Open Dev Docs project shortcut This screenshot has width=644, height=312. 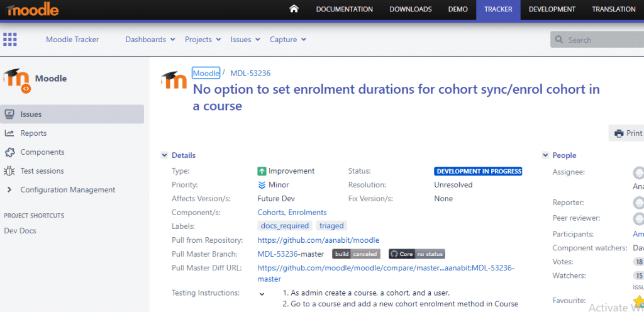coord(20,231)
